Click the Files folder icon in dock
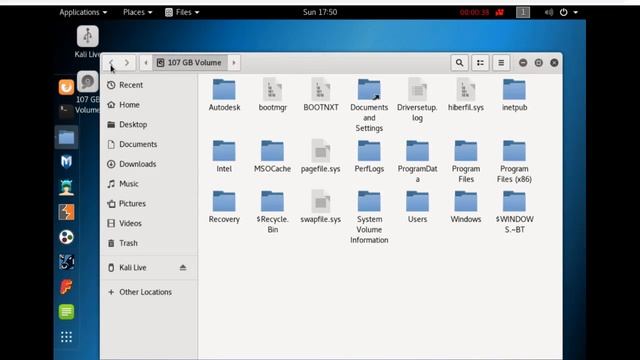Viewport: 640px width, 360px height. coord(66,138)
